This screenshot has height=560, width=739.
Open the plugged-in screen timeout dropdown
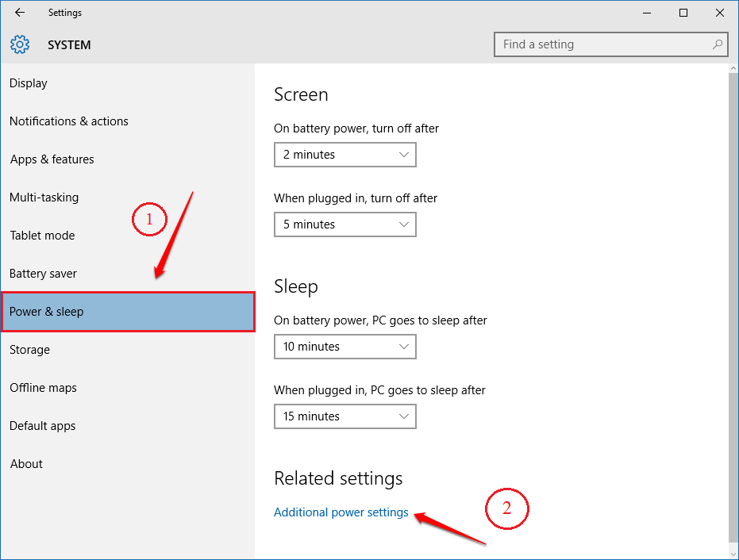[344, 224]
